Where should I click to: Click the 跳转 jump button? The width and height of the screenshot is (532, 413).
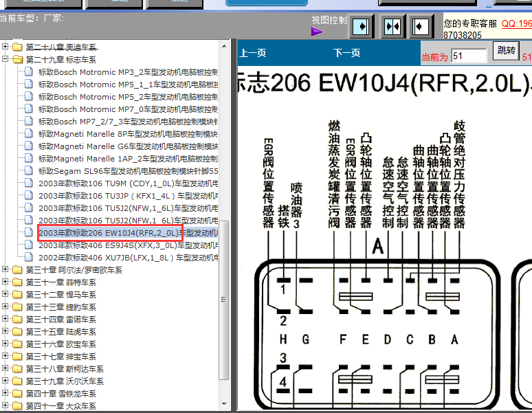point(506,51)
